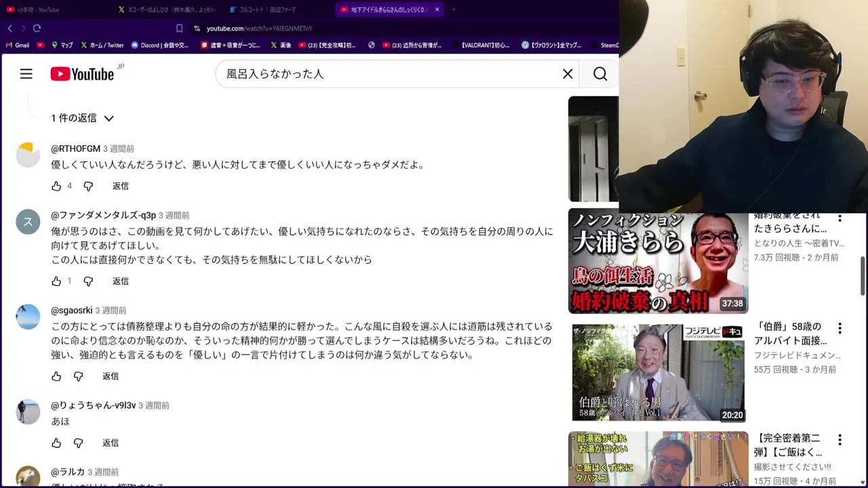This screenshot has width=868, height=488.
Task: Go back with the browser back arrow
Action: [9, 28]
